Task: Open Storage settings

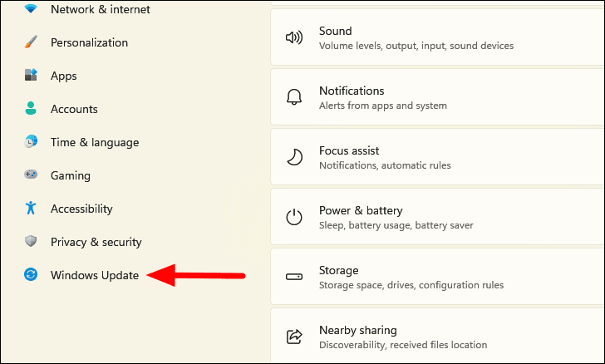Action: click(x=437, y=277)
